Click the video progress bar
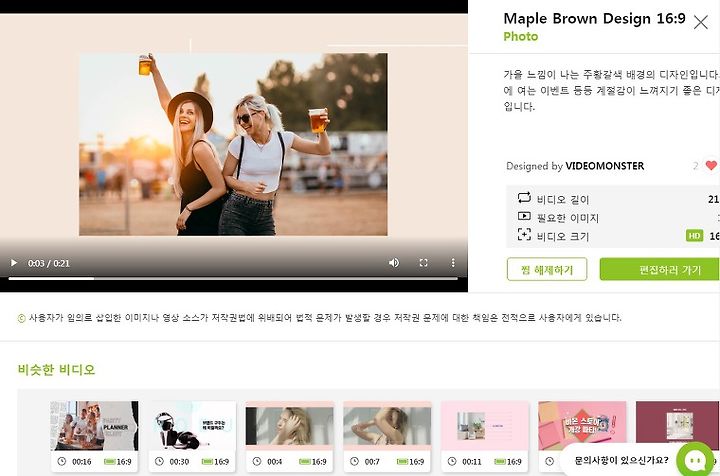The image size is (720, 476). coord(233,278)
